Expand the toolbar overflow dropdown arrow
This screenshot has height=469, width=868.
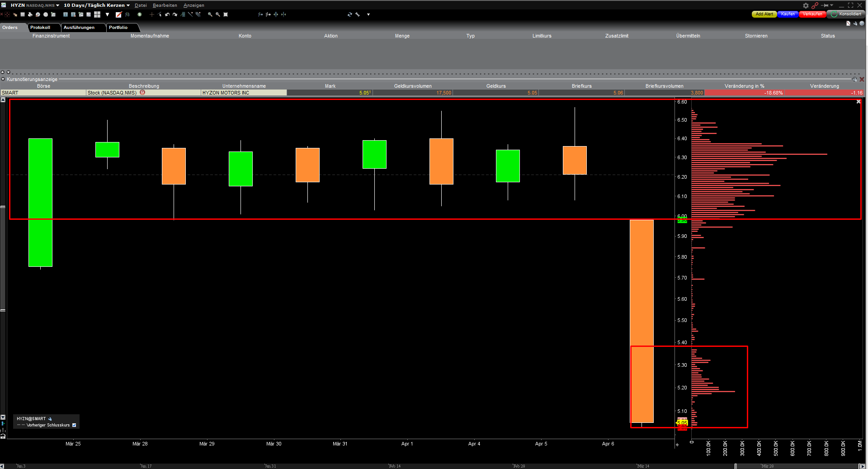[368, 14]
